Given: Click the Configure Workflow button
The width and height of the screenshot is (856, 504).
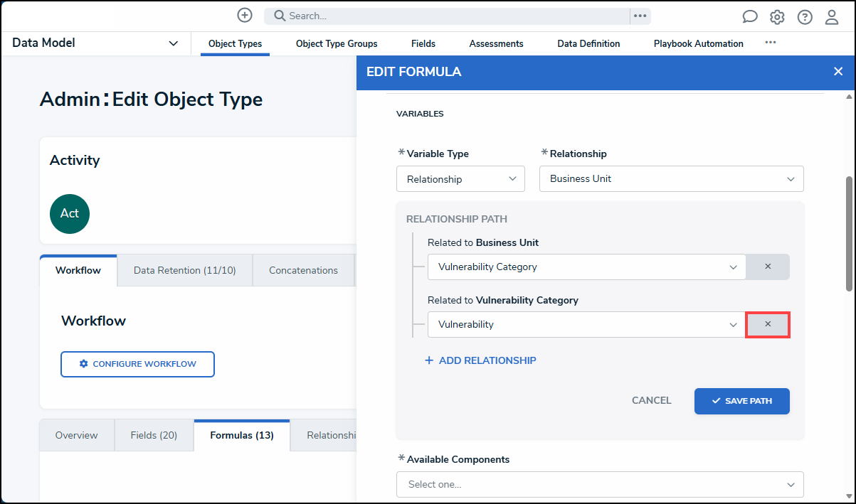Looking at the screenshot, I should 137,364.
